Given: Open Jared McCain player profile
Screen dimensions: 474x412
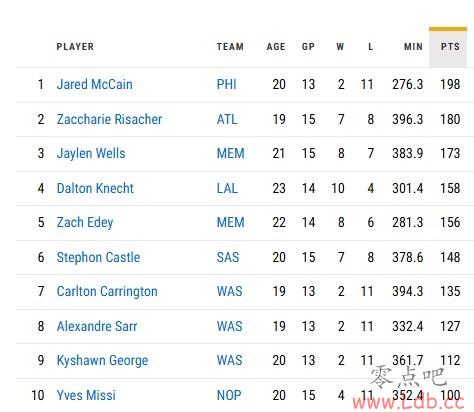Looking at the screenshot, I should pyautogui.click(x=94, y=84).
